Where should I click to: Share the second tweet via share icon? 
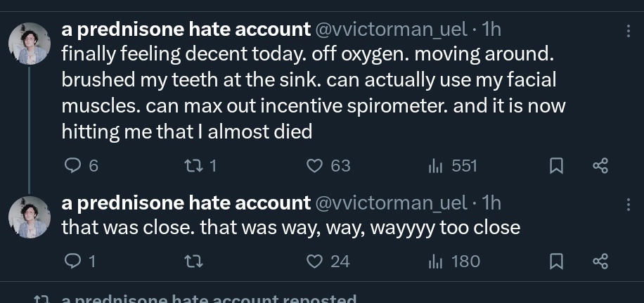tap(600, 262)
